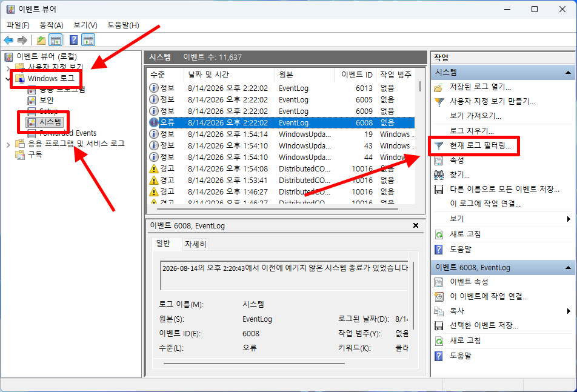
Task: Switch to the 일반 tab
Action: [163, 244]
